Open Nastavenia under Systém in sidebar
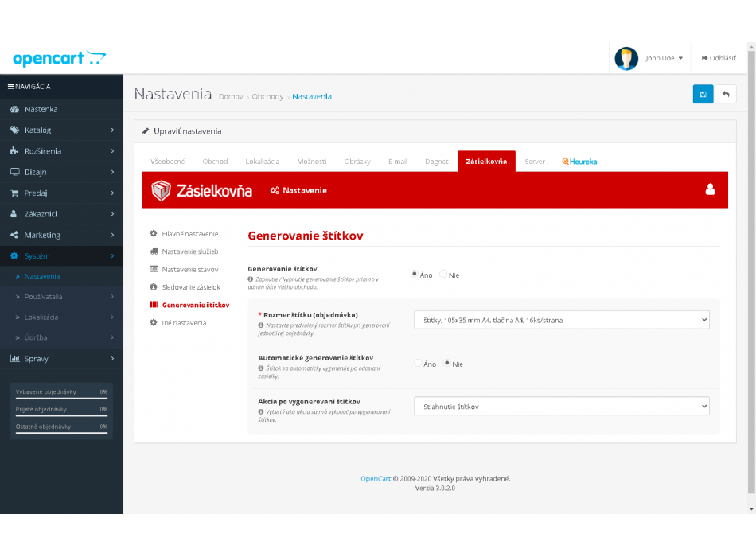This screenshot has height=557, width=756. [x=42, y=276]
